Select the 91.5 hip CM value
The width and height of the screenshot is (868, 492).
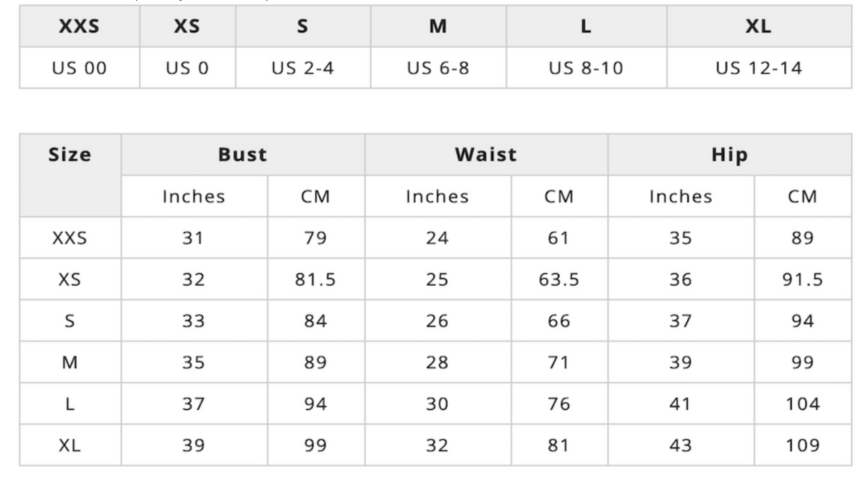tap(803, 279)
